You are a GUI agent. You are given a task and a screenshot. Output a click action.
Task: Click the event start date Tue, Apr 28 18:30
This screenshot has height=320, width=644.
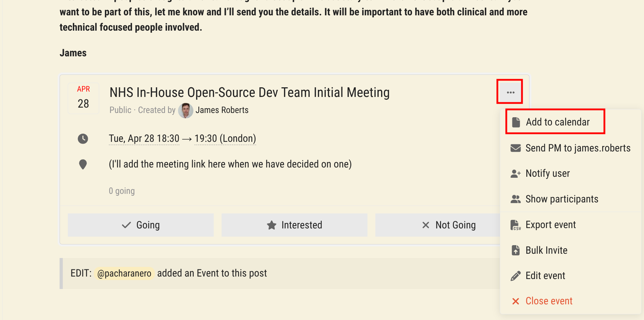click(x=144, y=139)
